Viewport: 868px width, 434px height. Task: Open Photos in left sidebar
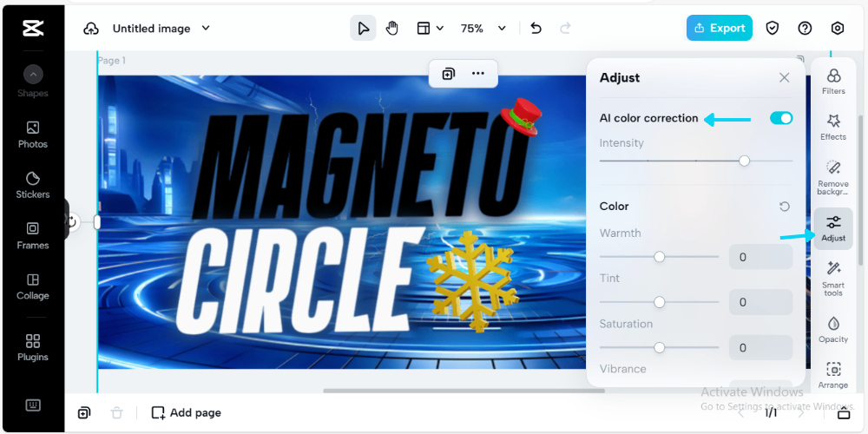[33, 135]
